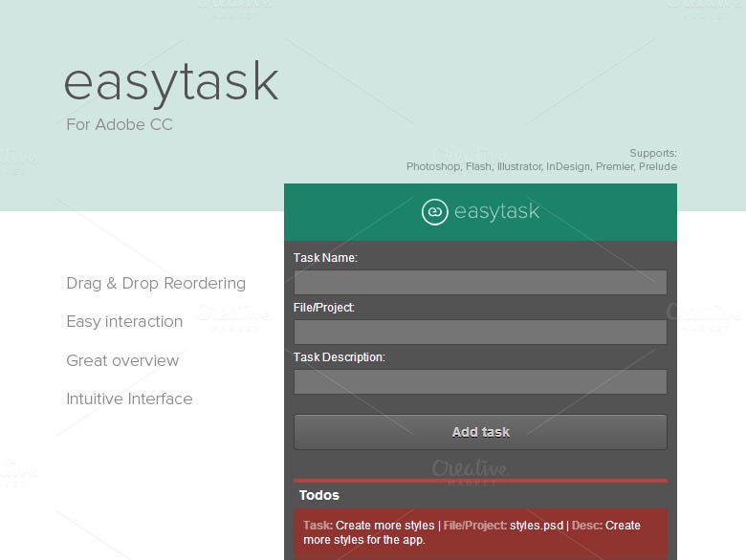The image size is (746, 560).
Task: Select the 'Create more styles' todo item
Action: (x=480, y=533)
